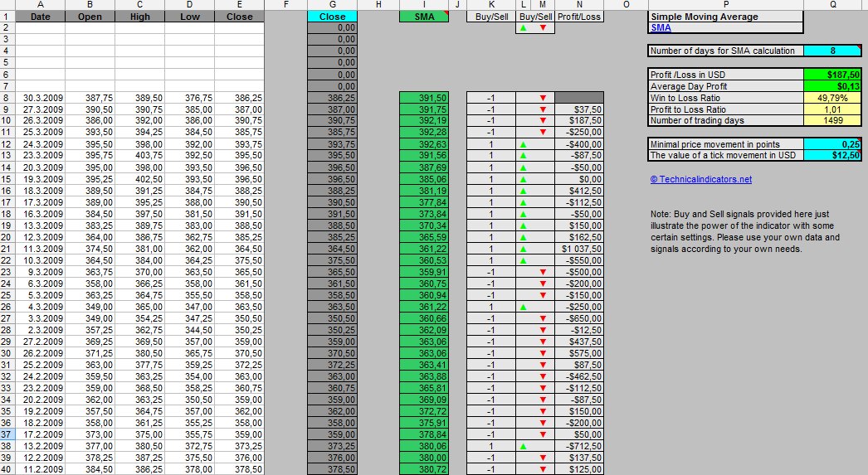Select profit cell $437,50
The width and height of the screenshot is (868, 475).
click(x=579, y=342)
